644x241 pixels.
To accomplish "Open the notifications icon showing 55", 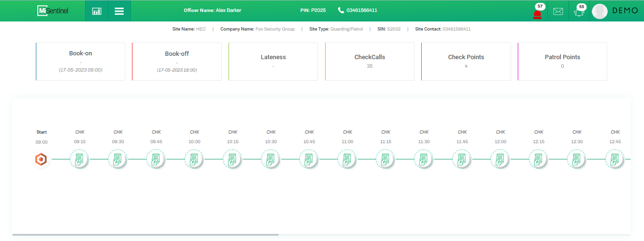I will click(579, 12).
